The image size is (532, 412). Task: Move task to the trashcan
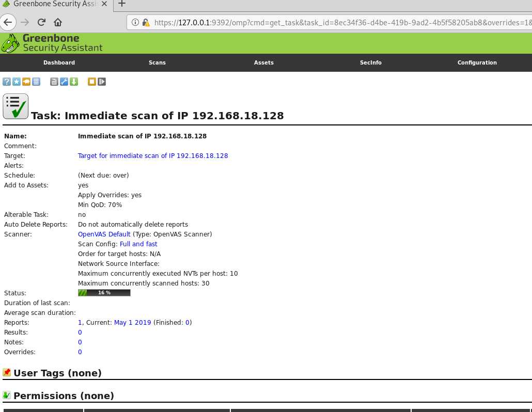tap(54, 82)
